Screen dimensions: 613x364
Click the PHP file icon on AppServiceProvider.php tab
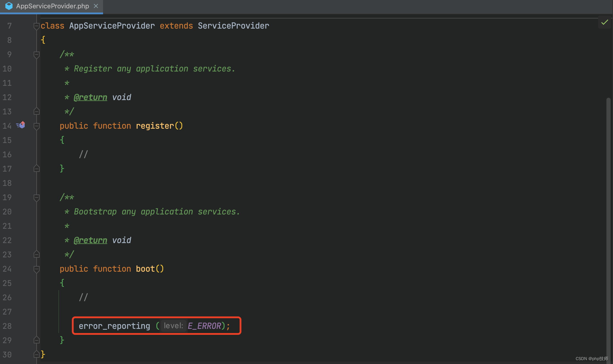click(x=9, y=6)
